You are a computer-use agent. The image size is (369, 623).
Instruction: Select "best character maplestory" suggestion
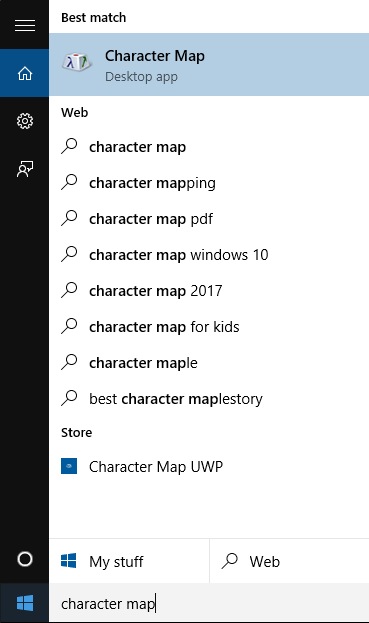click(x=209, y=399)
